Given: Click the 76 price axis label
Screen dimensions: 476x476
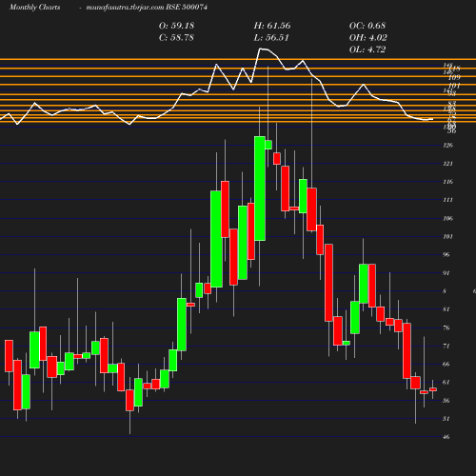Looking at the screenshot, I should click(446, 327).
